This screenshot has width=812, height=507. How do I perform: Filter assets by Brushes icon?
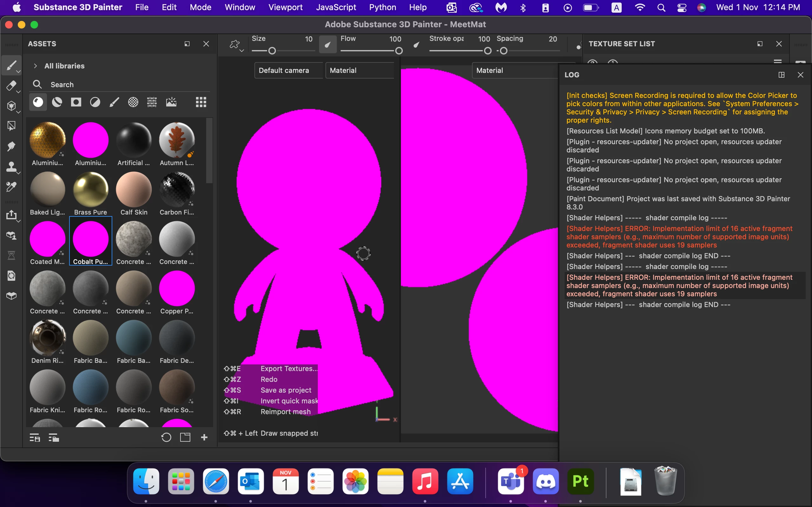coord(114,102)
